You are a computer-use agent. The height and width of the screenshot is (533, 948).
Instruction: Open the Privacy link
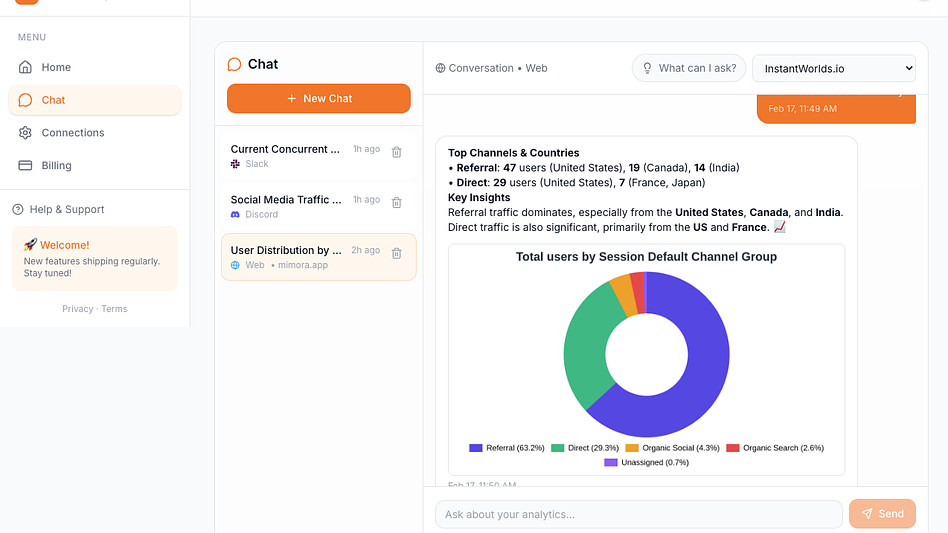pyautogui.click(x=77, y=309)
